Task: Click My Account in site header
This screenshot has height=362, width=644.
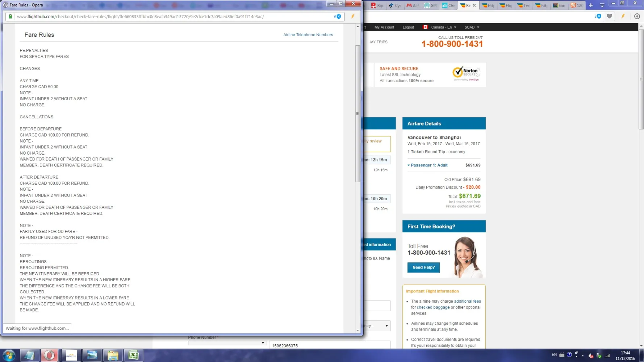Action: pyautogui.click(x=384, y=27)
